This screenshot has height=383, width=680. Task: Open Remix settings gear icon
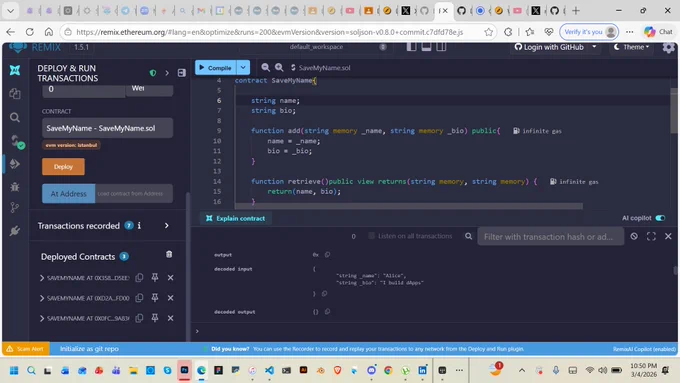click(x=668, y=47)
